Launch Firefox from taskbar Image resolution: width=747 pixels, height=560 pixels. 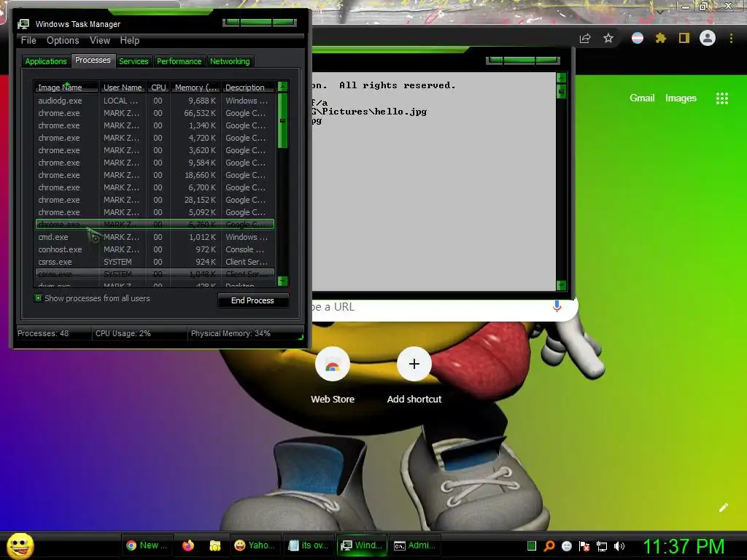(x=188, y=545)
